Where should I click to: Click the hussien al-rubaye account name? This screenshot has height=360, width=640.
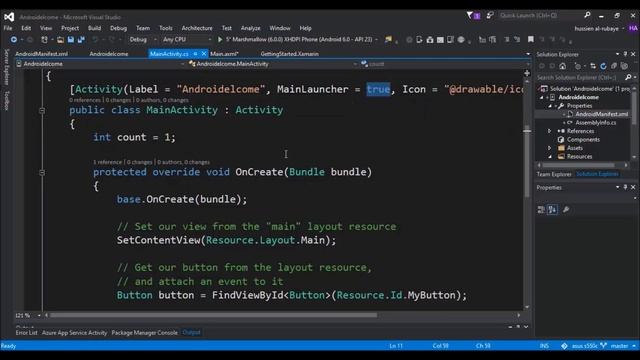[596, 29]
